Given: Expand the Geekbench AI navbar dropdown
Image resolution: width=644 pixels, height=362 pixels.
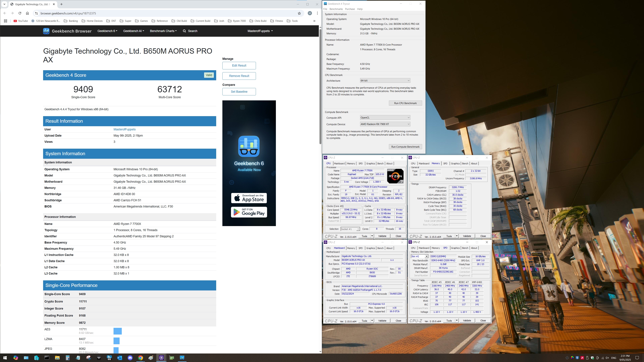Looking at the screenshot, I should [133, 31].
